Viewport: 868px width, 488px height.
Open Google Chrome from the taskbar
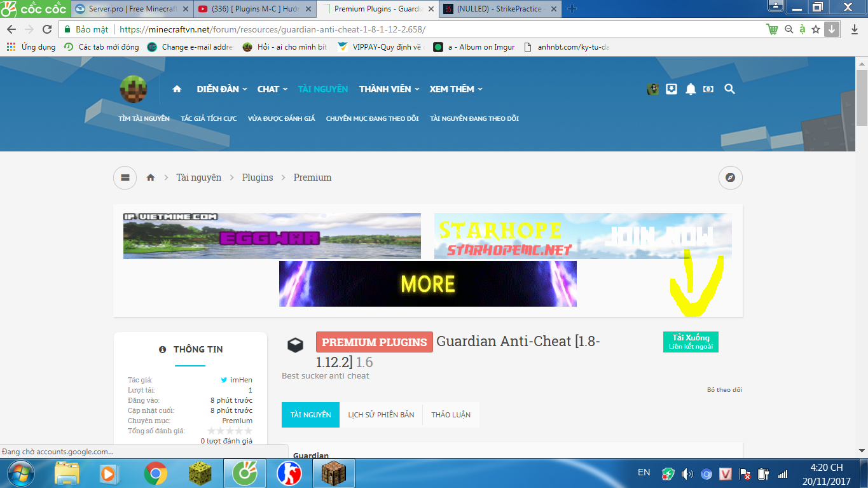click(x=156, y=473)
